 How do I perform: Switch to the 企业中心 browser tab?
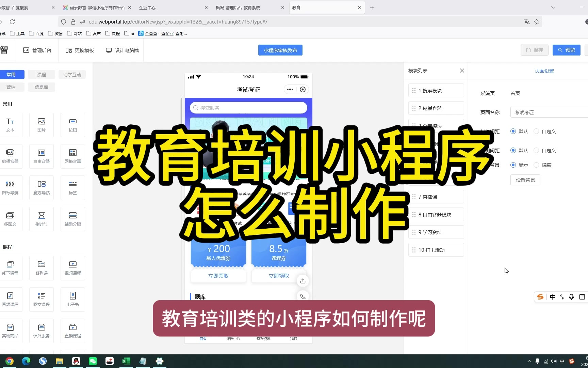click(174, 7)
